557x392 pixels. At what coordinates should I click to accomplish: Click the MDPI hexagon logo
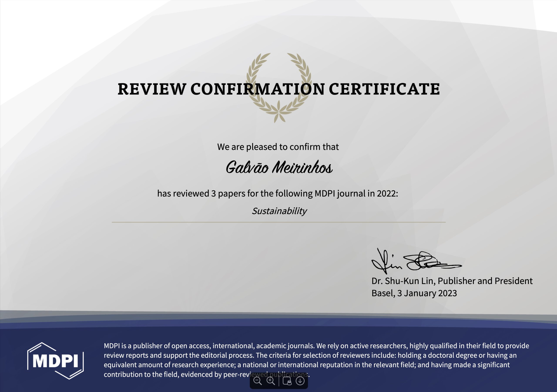[55, 361]
